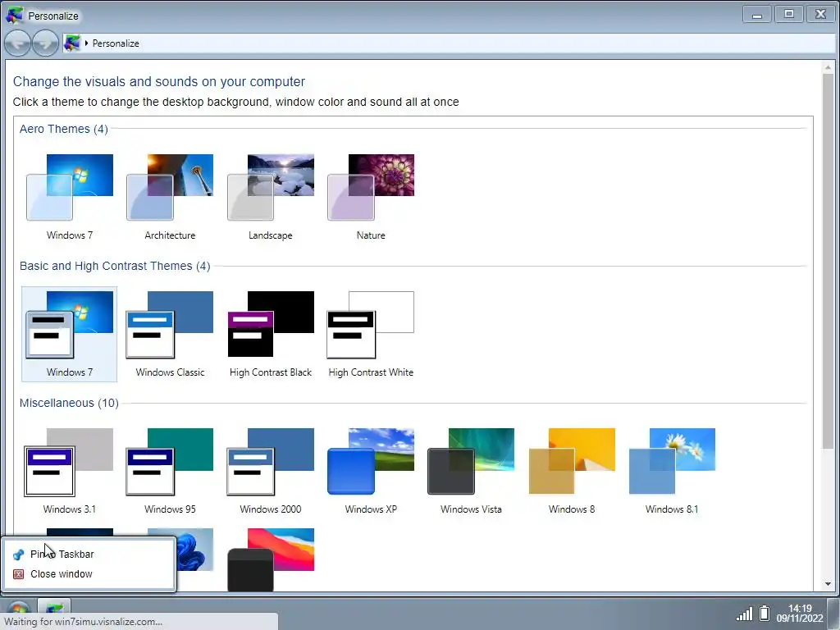This screenshot has height=630, width=840.
Task: Open the Start menu orb
Action: 18,606
